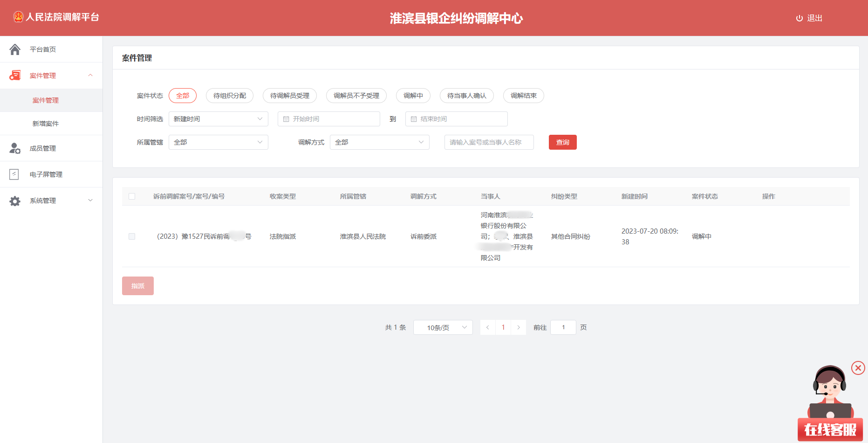Click the red 查询 button
The image size is (868, 443).
(x=563, y=142)
